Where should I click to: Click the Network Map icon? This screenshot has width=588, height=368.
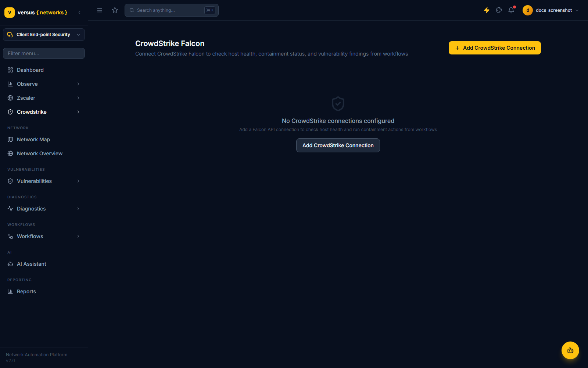(10, 139)
